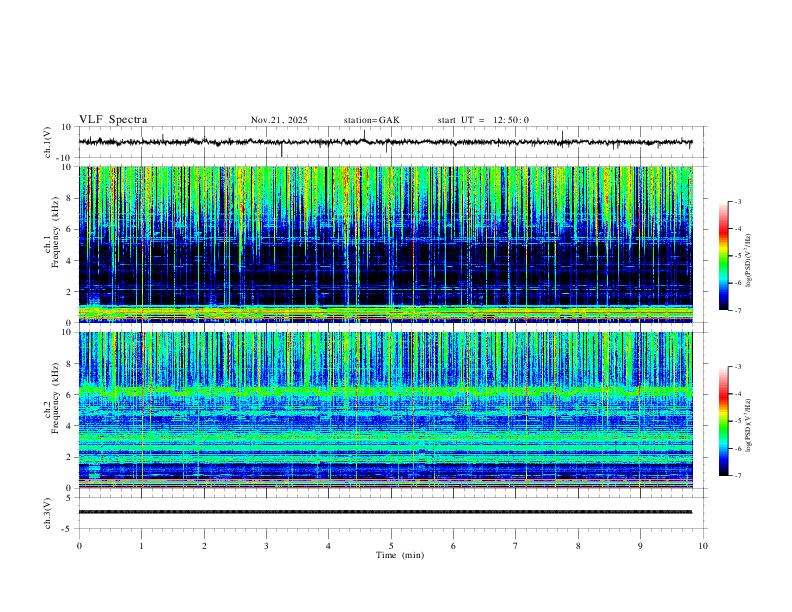Click the "10" tick on the time axis
792x612 pixels.
coord(703,546)
